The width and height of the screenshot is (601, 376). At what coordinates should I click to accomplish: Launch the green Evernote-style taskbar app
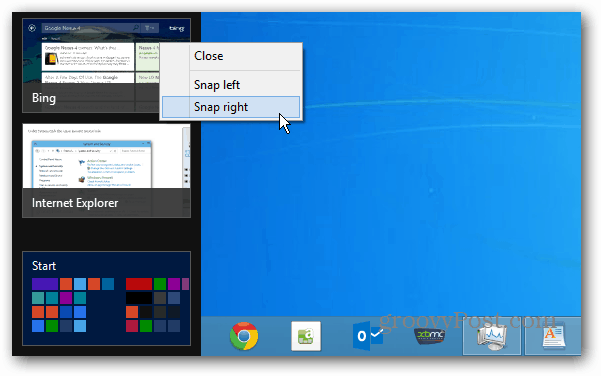(306, 336)
